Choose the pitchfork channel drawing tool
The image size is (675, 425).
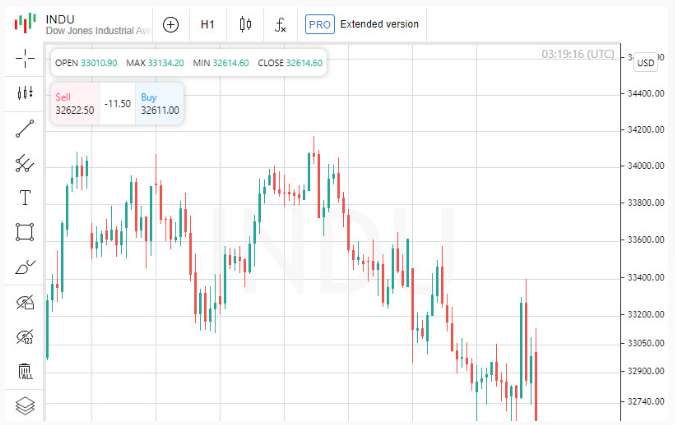pos(25,164)
